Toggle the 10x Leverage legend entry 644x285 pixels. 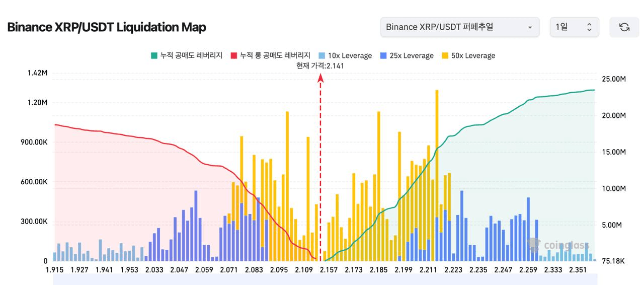tap(345, 55)
